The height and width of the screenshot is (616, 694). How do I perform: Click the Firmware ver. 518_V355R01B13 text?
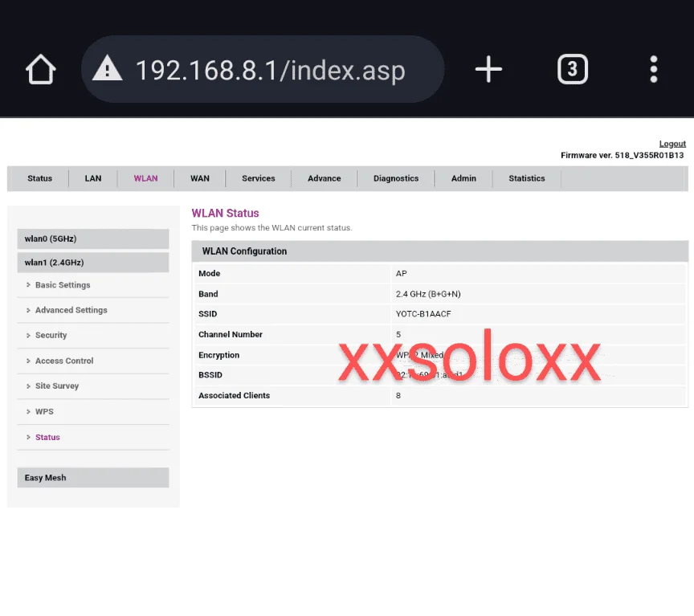coord(622,155)
